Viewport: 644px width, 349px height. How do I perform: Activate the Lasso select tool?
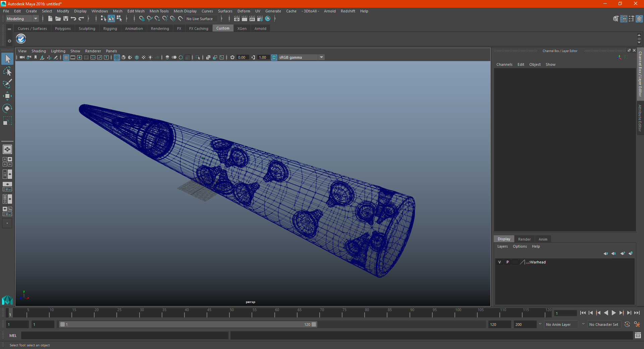7,71
